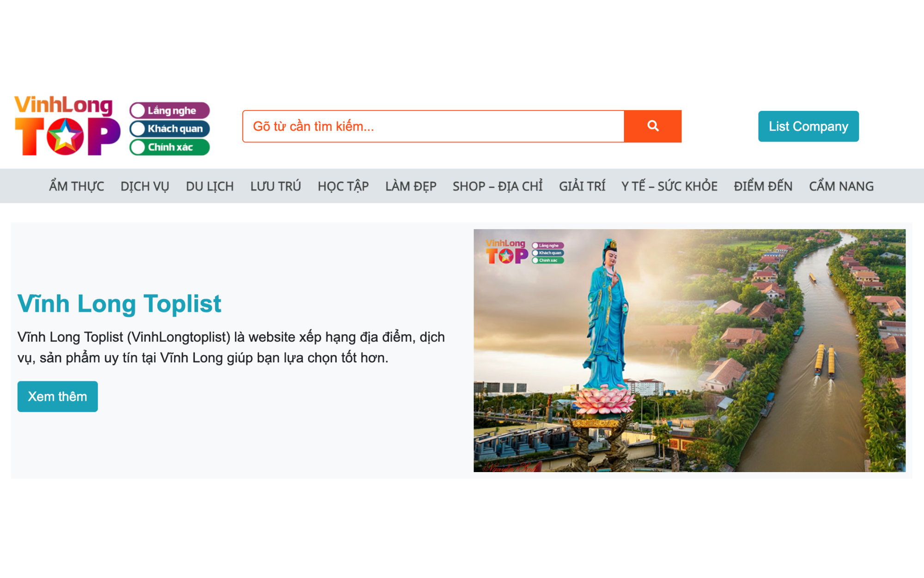Screen dimensions: 924x578
Task: Open the CẨM NANG menu item
Action: pos(841,186)
